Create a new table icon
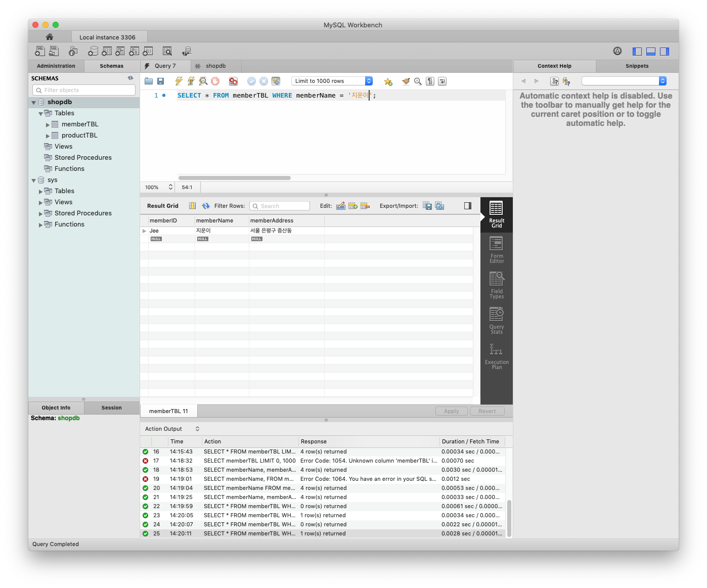This screenshot has height=588, width=707. (107, 51)
